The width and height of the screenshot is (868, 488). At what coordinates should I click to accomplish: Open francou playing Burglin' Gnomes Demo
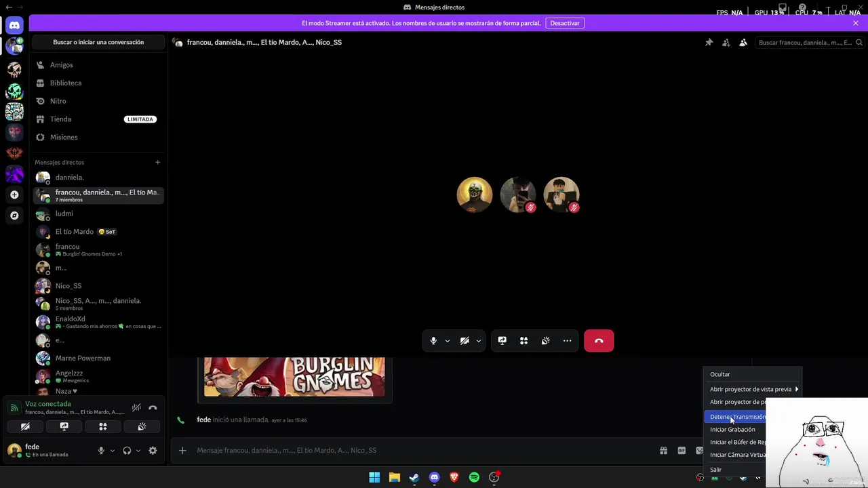tap(98, 250)
